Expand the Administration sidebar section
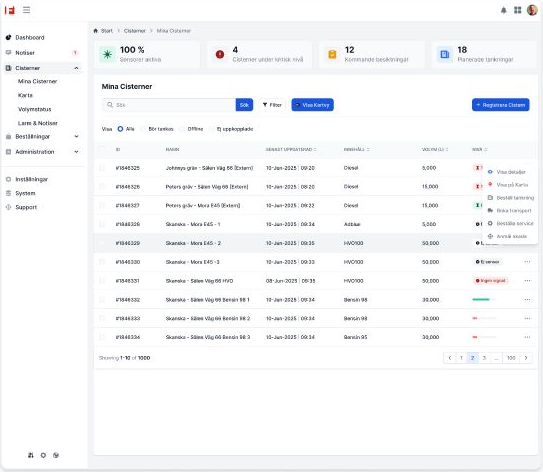Image resolution: width=543 pixels, height=472 pixels. (x=77, y=152)
